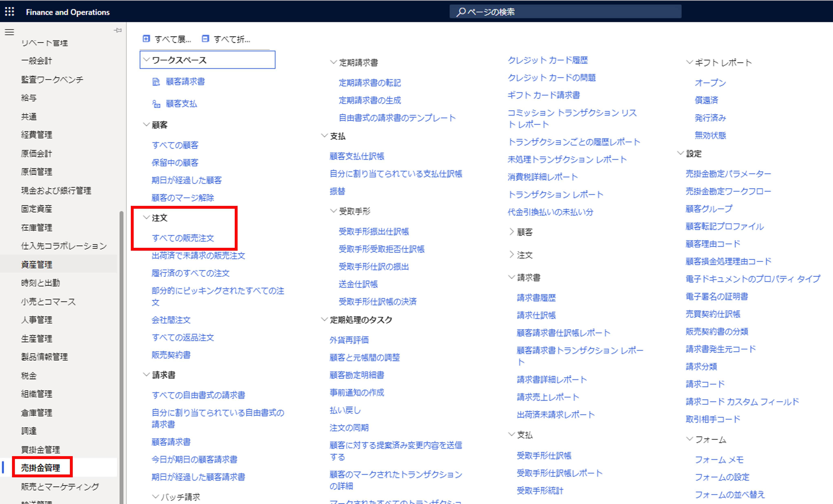
Task: Open 定期請求書の転記 link
Action: pos(370,83)
